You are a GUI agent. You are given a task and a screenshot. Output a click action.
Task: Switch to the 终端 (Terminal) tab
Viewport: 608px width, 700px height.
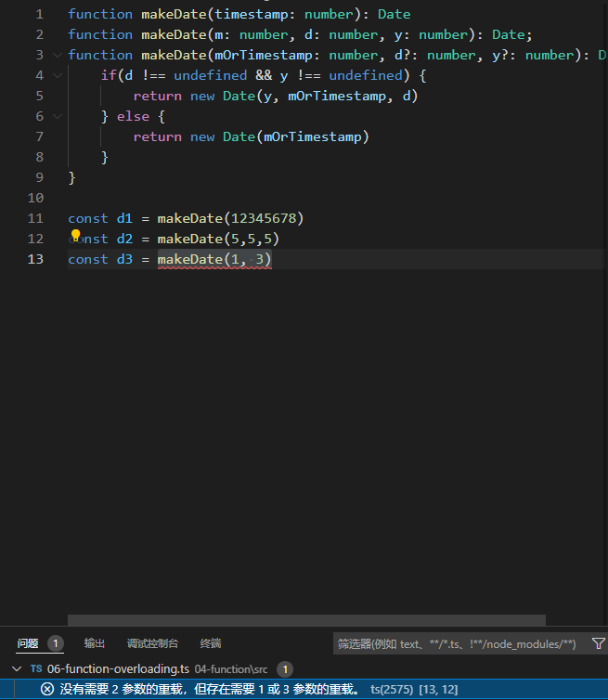[x=211, y=643]
